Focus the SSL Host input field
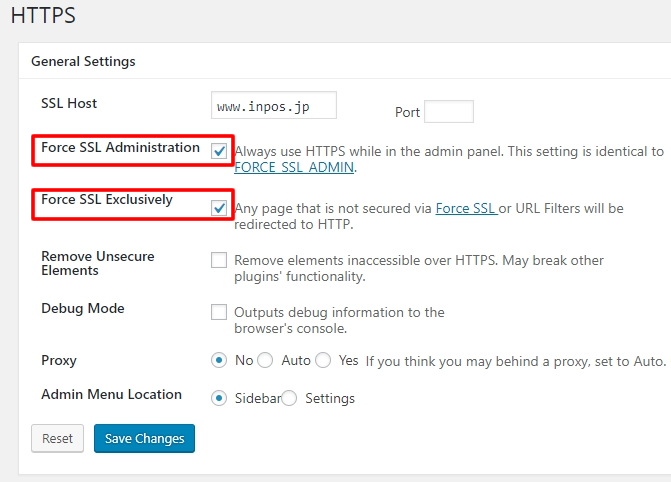This screenshot has width=671, height=482. (274, 105)
